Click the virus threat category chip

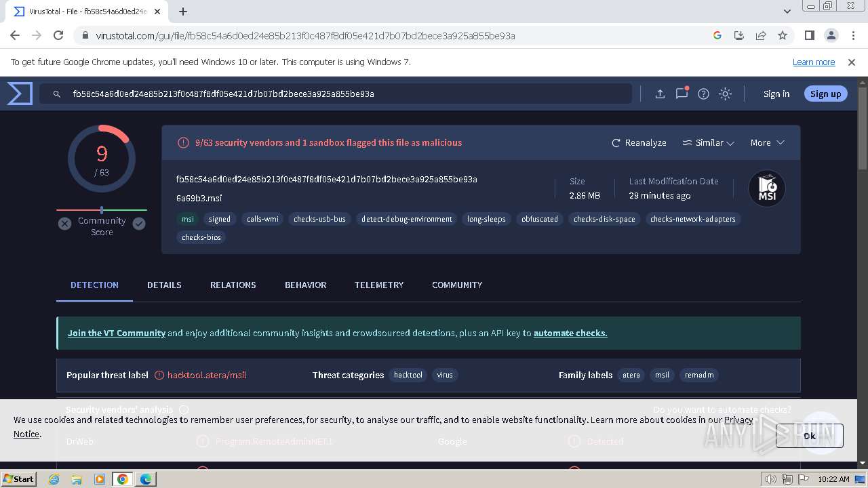445,375
